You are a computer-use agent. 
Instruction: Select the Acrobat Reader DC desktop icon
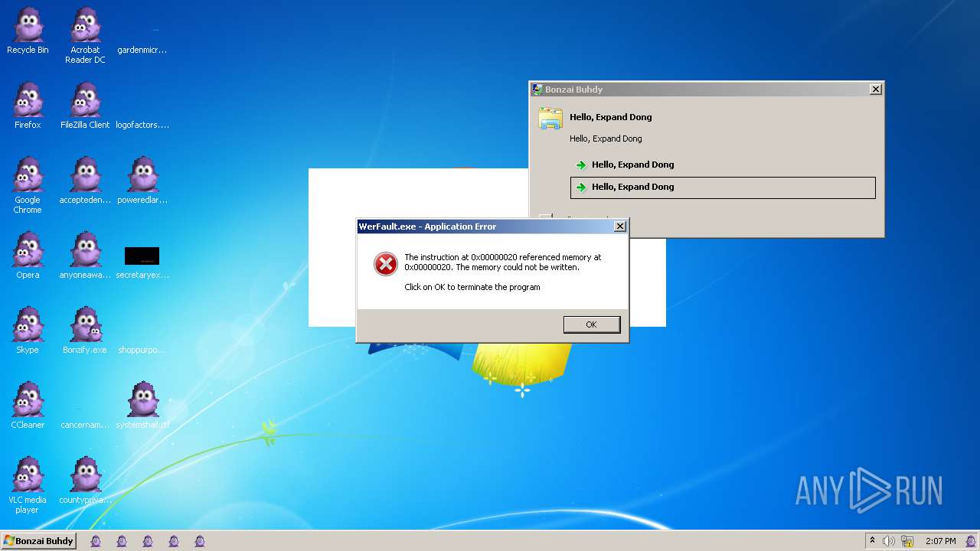[85, 36]
